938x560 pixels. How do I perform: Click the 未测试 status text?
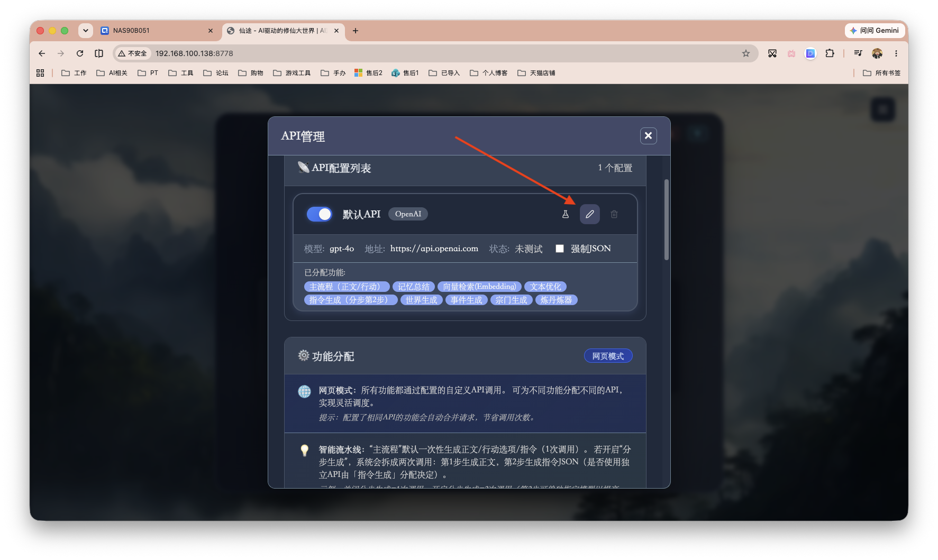(529, 249)
